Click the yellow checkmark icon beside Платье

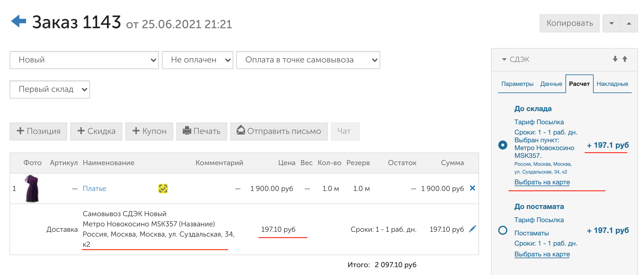click(x=163, y=189)
